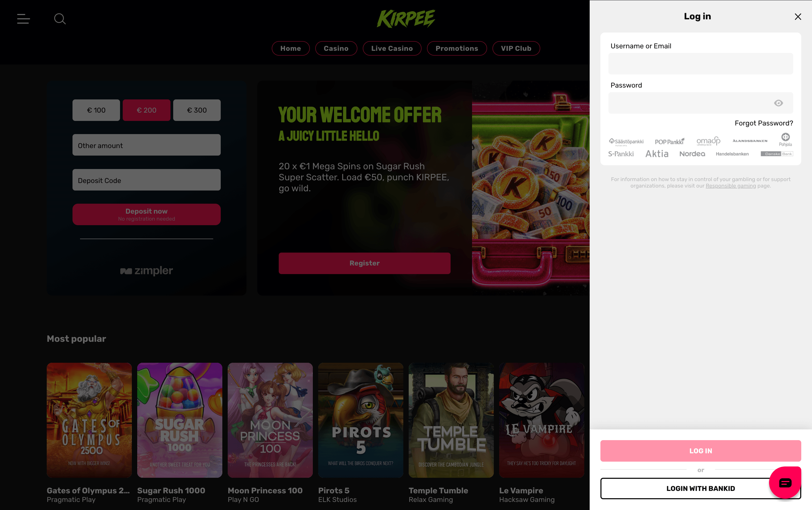Choose the € 100 deposit amount
Image resolution: width=812 pixels, height=510 pixels.
tap(96, 110)
